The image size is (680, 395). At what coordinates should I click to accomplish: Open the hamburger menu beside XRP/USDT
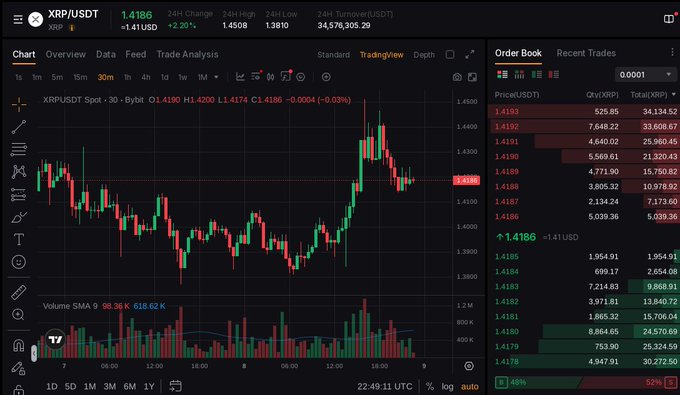18,20
